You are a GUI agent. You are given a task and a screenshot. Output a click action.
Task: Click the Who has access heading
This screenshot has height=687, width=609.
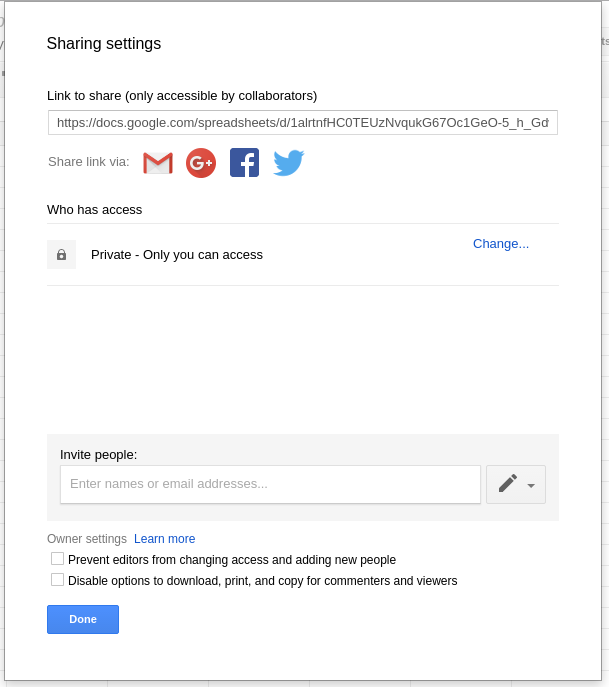point(95,209)
